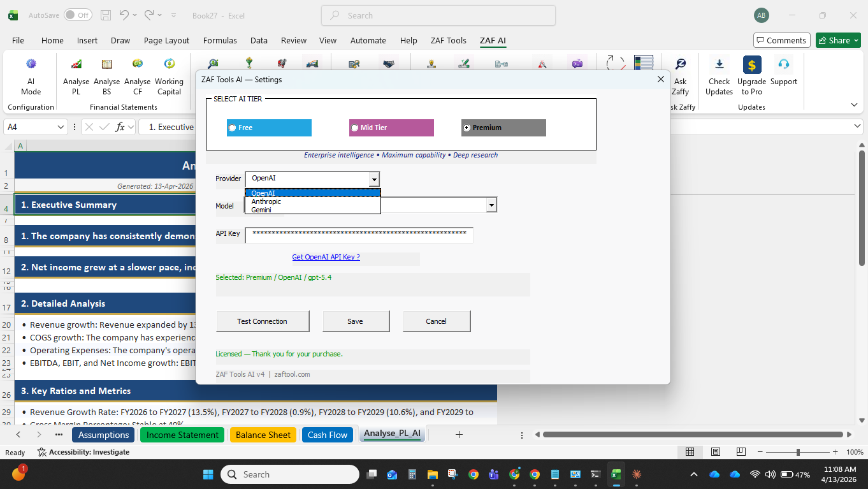Switch to Cash Flow sheet tab

tap(328, 435)
